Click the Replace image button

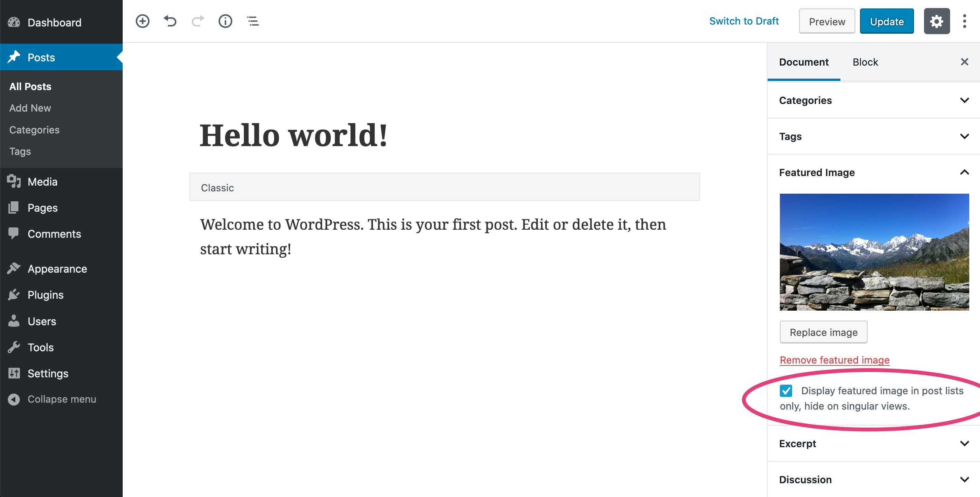click(823, 332)
